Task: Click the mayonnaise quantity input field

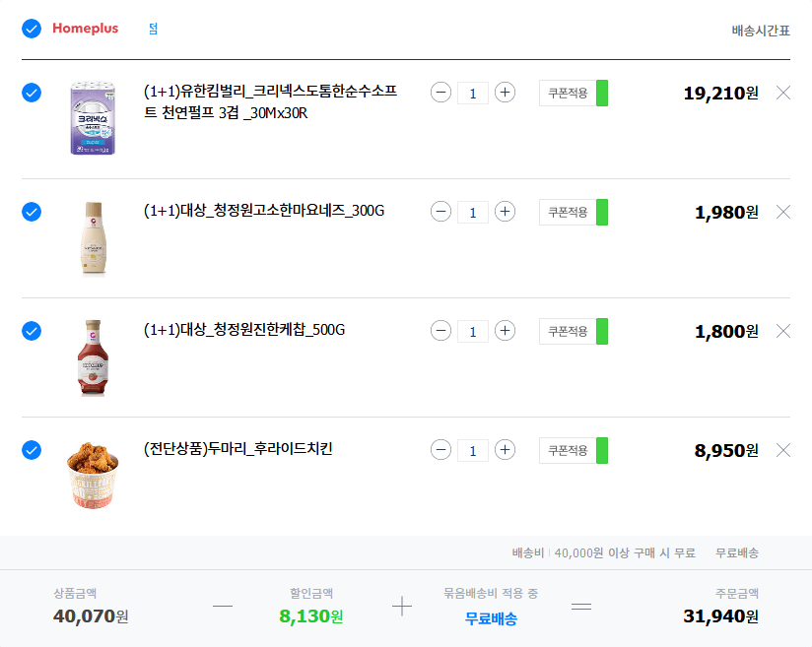Action: click(473, 212)
